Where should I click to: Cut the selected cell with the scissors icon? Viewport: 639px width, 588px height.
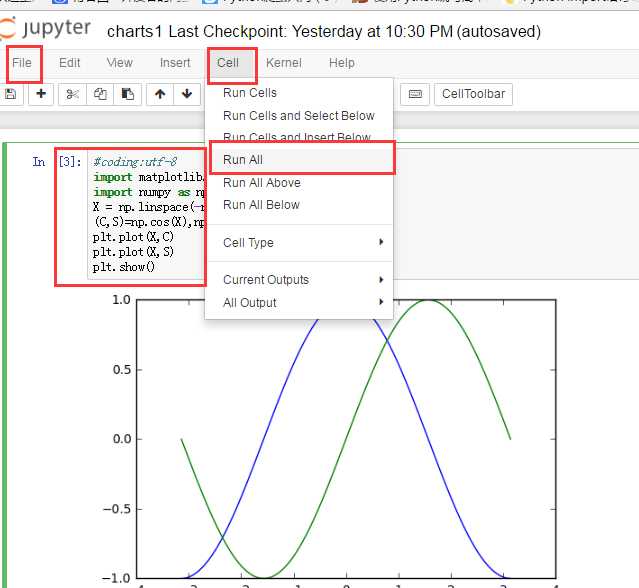pyautogui.click(x=73, y=94)
